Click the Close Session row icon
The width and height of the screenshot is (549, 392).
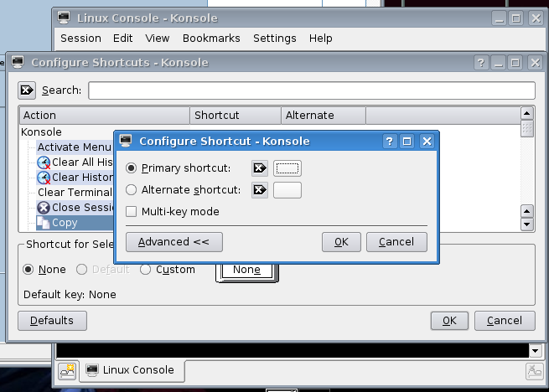coord(44,208)
